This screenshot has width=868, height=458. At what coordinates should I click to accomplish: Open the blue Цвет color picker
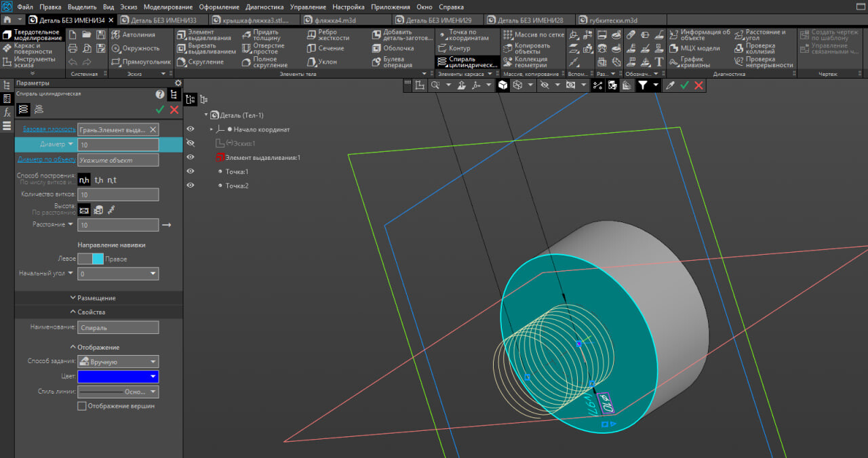(118, 377)
